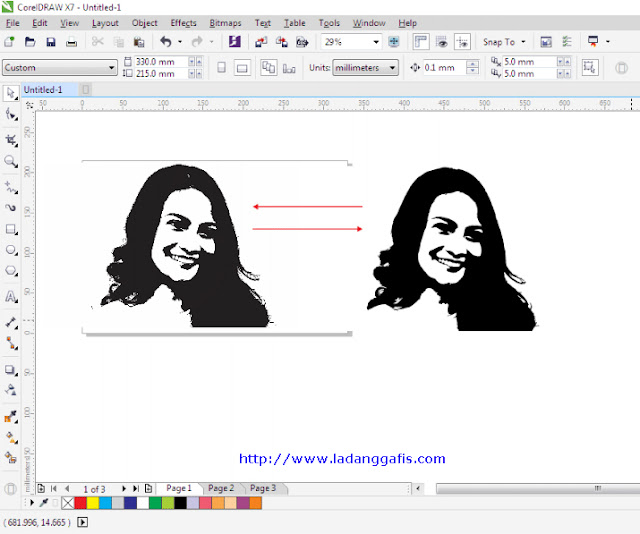Jump to the last page
The height and width of the screenshot is (534, 640).
tap(136, 488)
